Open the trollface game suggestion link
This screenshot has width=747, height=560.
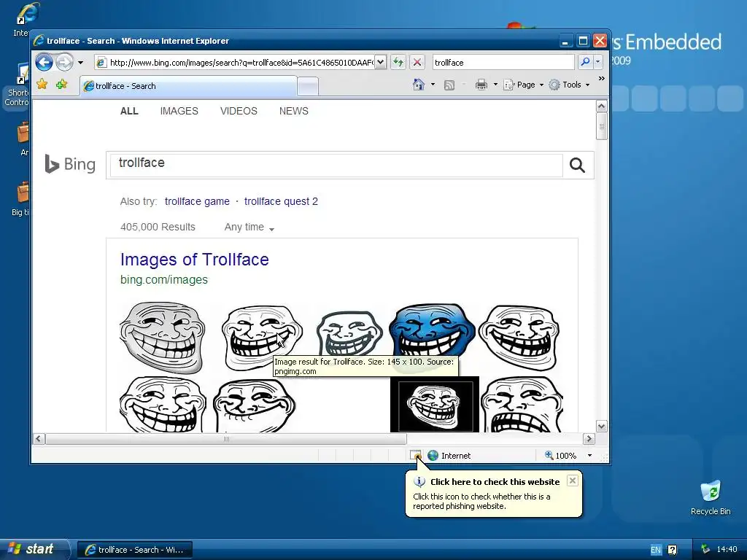click(x=197, y=201)
